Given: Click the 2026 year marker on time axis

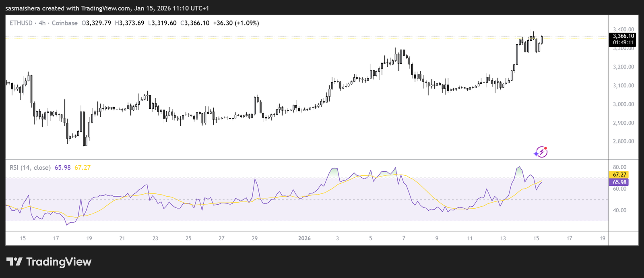Looking at the screenshot, I should tap(304, 239).
